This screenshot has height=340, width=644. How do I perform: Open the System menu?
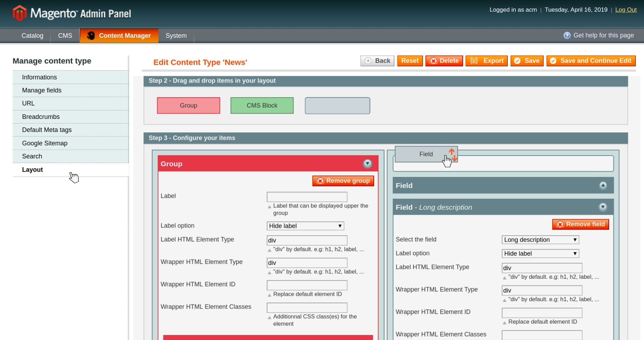[176, 36]
